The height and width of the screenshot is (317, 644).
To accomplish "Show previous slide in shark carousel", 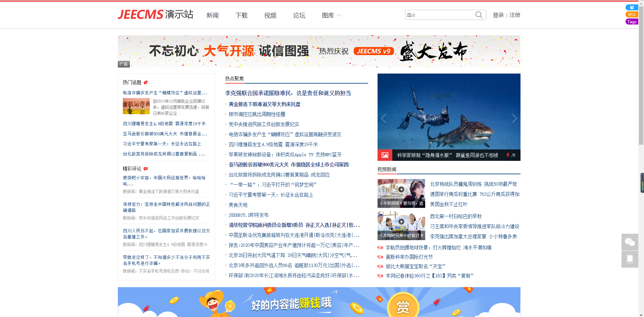I will tap(384, 118).
